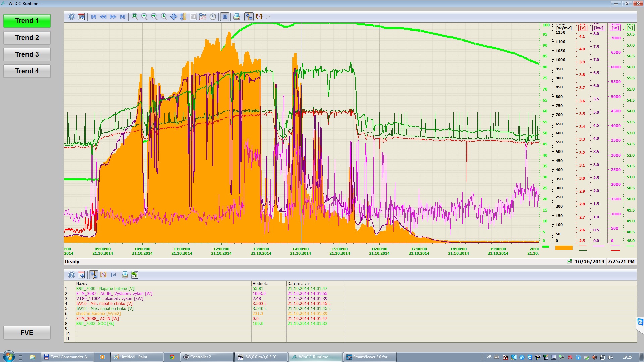Open the TeamViewer side panel tab
Screen dimensions: 644x362
tap(640, 322)
